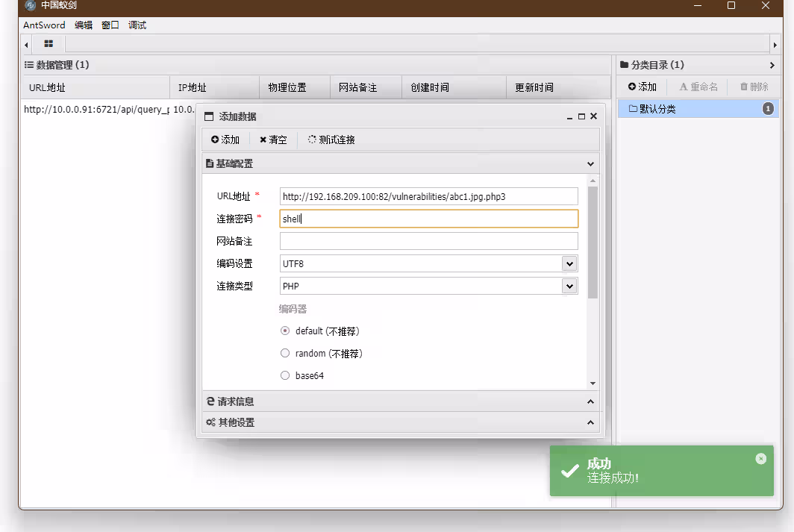Click the grid home tab icon
This screenshot has height=532, width=794.
(49, 45)
